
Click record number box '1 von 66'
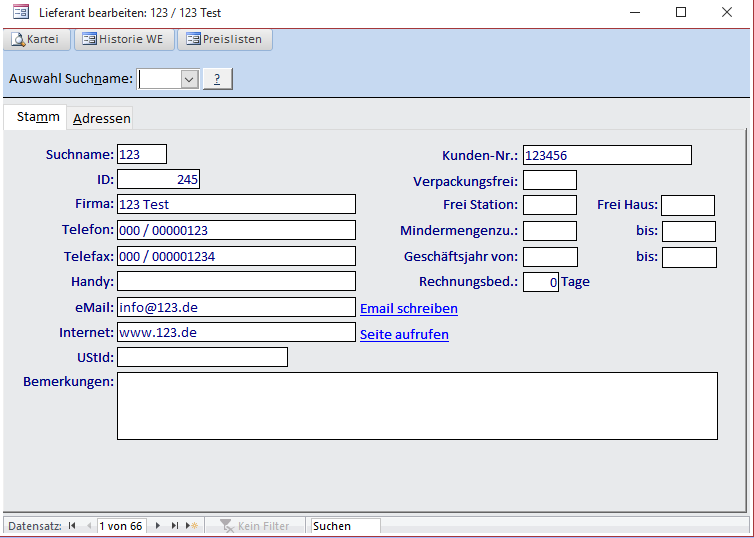click(122, 526)
